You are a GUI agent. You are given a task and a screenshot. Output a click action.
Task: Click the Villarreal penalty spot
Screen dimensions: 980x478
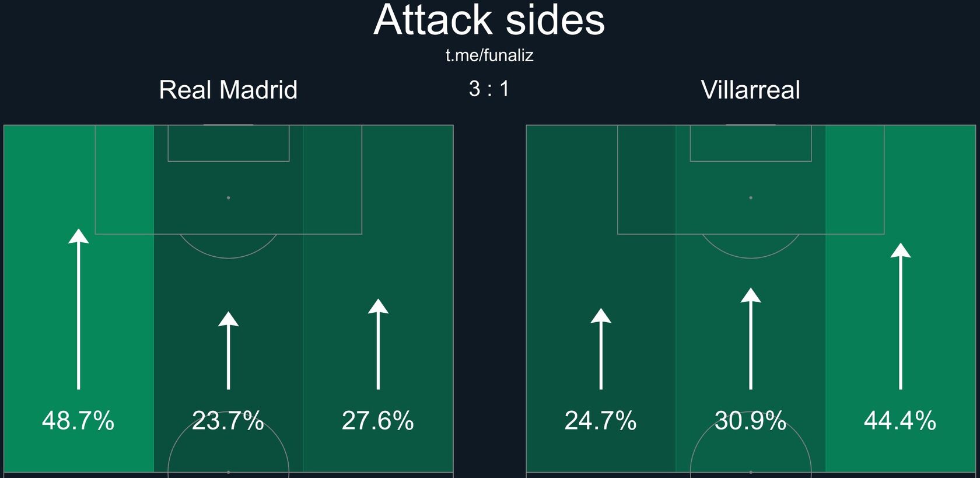tap(751, 198)
